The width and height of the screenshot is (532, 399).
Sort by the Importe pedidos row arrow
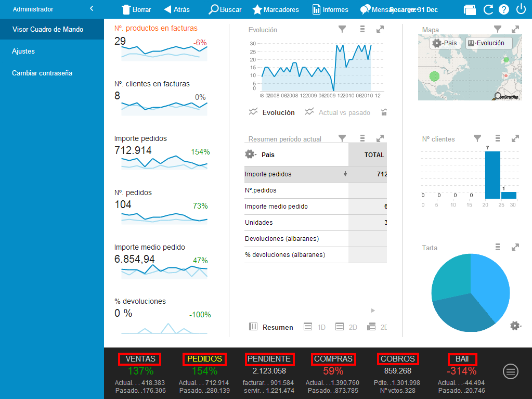click(x=345, y=174)
